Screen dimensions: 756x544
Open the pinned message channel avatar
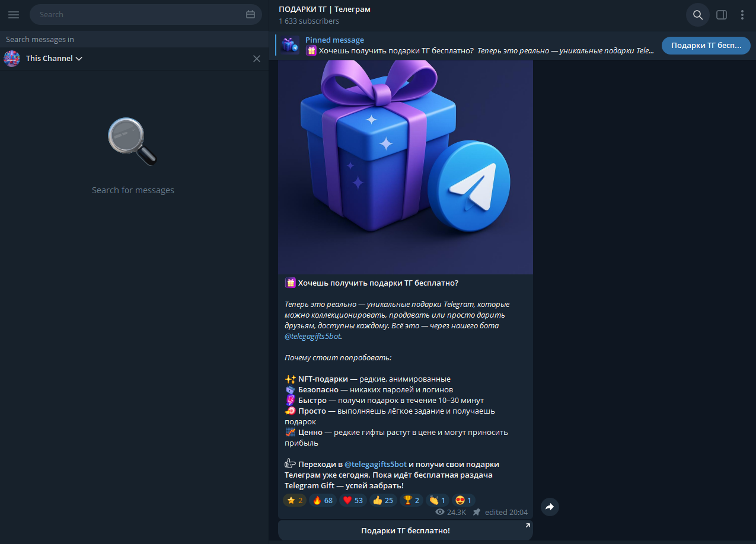(290, 46)
